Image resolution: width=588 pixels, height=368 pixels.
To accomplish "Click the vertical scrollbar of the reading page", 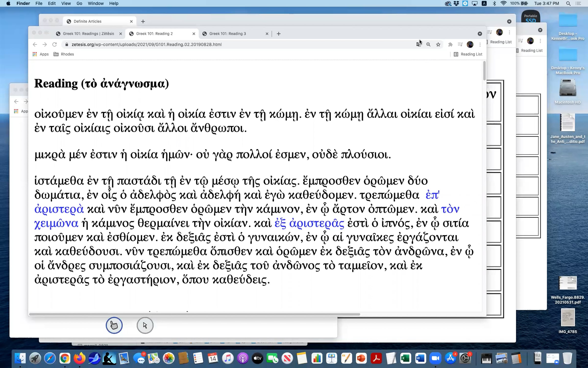I will 484,71.
